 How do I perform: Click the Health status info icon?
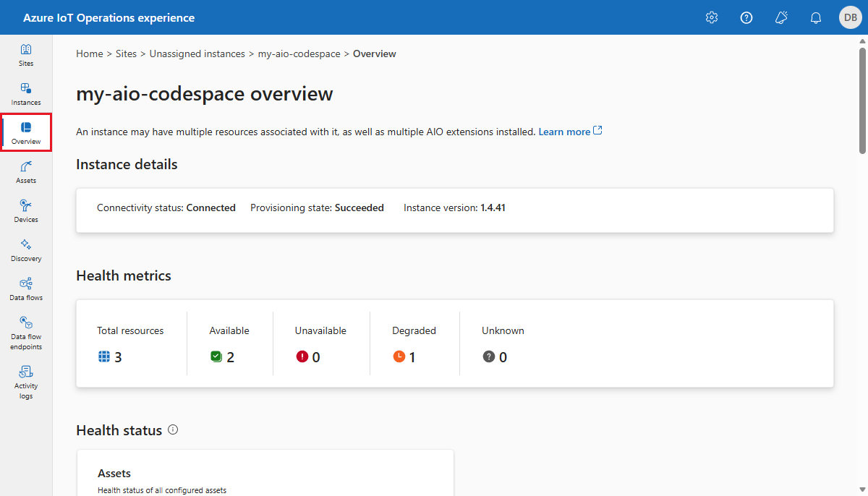173,429
